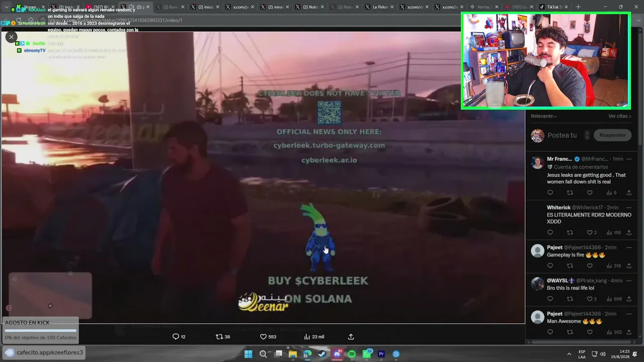This screenshot has height=362, width=644.
Task: Open Steam from the taskbar
Action: (322, 354)
